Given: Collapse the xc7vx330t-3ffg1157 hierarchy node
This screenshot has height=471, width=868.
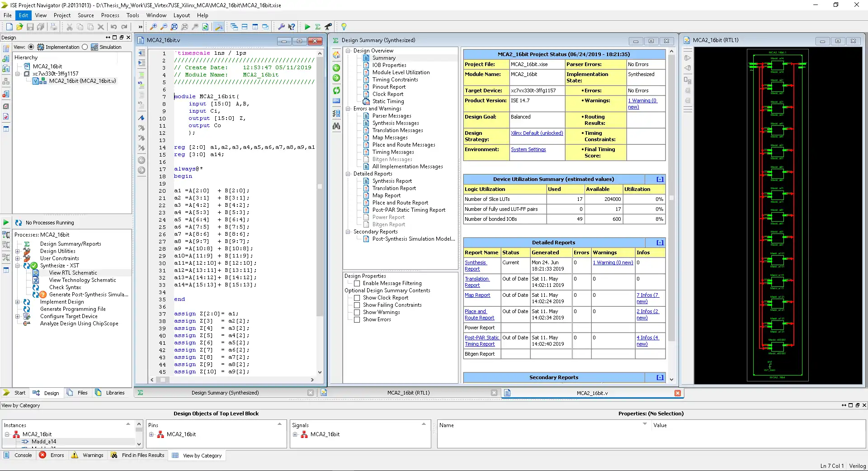Looking at the screenshot, I should click(18, 74).
